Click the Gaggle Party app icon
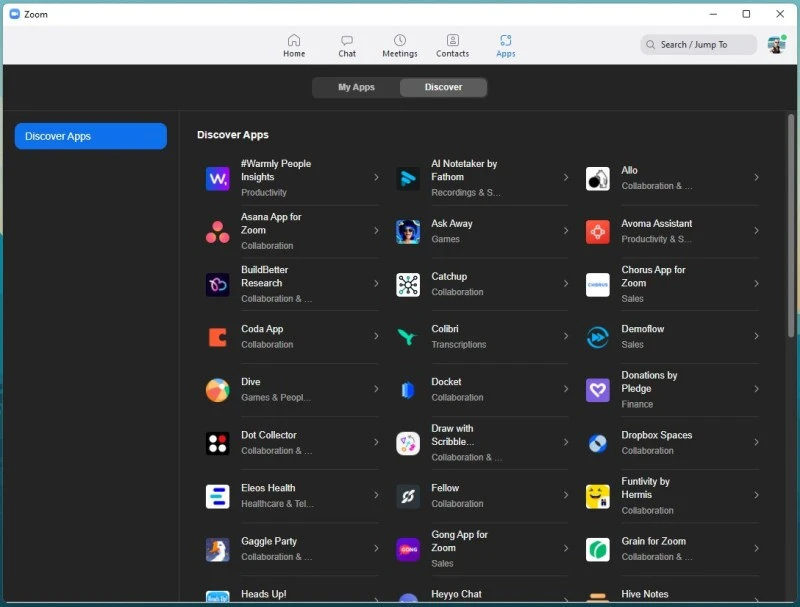The width and height of the screenshot is (800, 607). point(217,549)
